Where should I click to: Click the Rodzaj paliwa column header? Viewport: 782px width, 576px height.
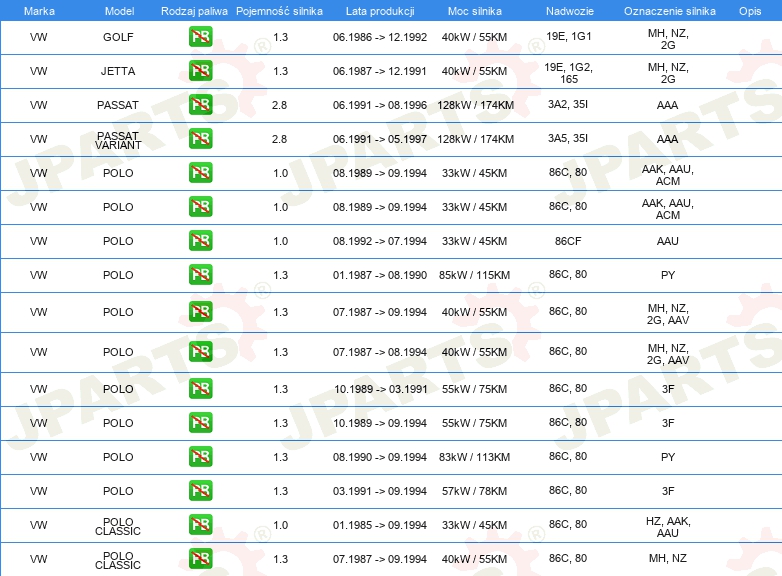point(194,11)
